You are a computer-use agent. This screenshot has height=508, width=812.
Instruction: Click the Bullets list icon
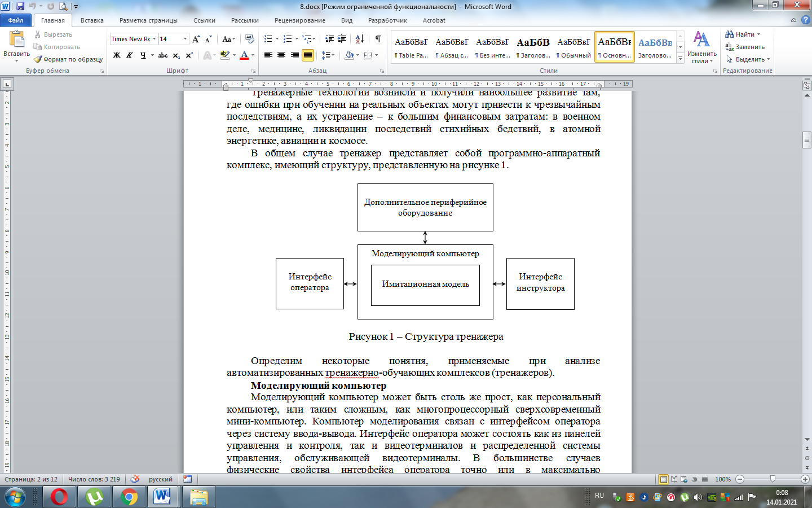click(x=268, y=39)
